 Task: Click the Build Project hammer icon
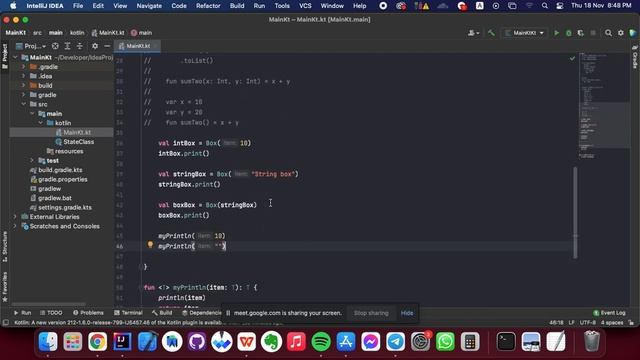[491, 33]
